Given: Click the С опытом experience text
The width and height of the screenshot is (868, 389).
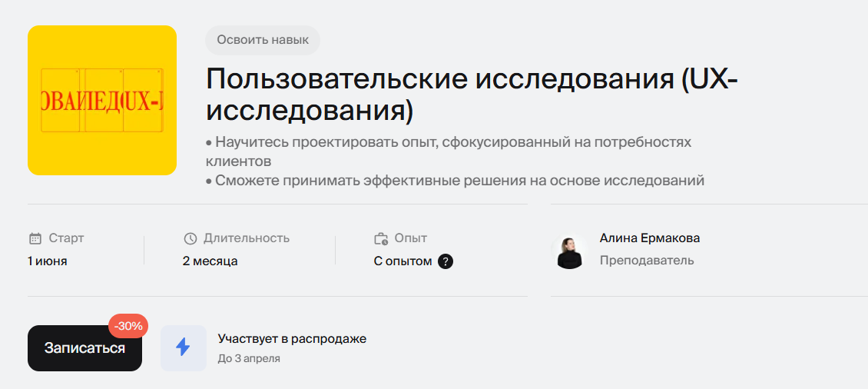Looking at the screenshot, I should [403, 261].
